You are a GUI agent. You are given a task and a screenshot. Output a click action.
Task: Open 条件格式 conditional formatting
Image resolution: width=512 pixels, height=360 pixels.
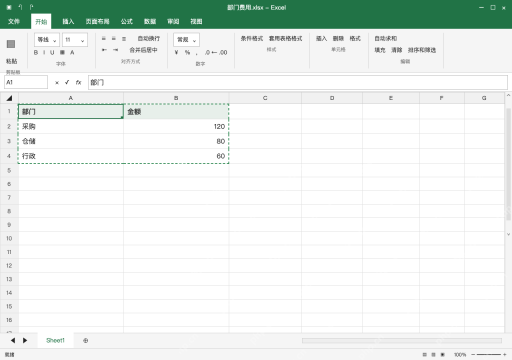pos(252,39)
